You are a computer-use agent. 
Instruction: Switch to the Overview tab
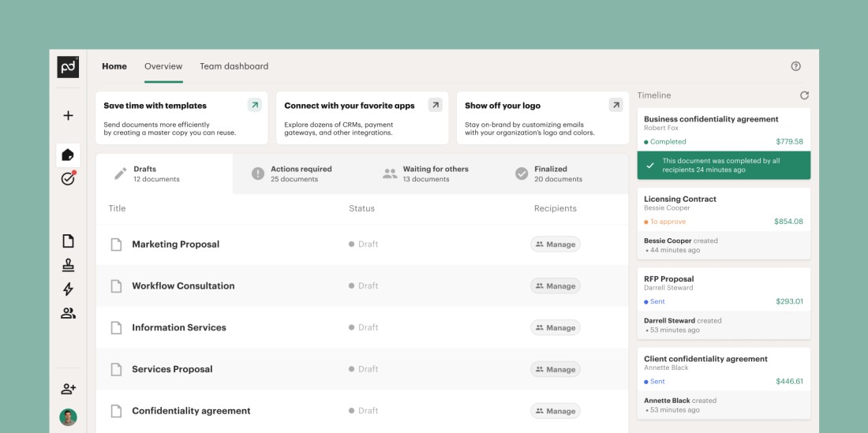[163, 66]
